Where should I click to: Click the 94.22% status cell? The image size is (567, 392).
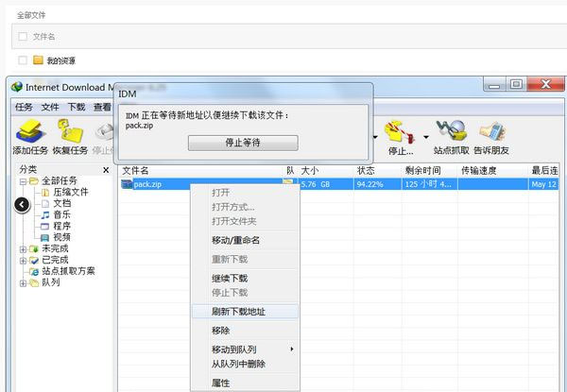(x=377, y=184)
